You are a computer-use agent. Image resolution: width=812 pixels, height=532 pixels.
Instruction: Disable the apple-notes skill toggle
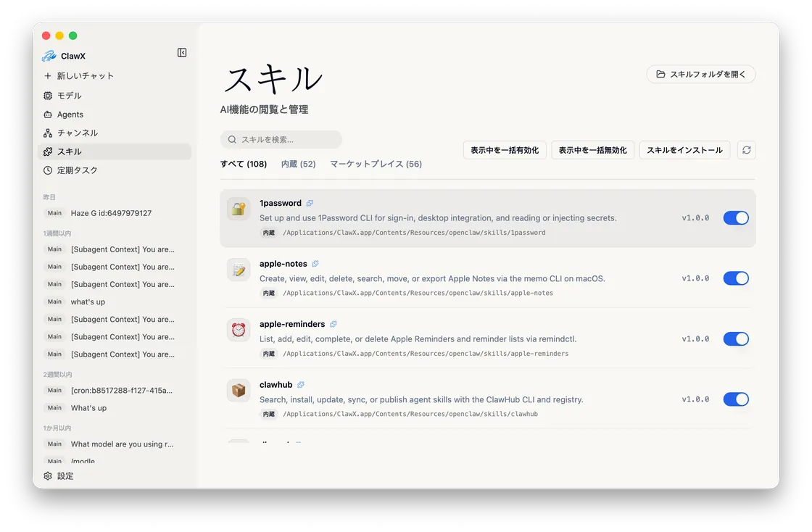point(736,278)
